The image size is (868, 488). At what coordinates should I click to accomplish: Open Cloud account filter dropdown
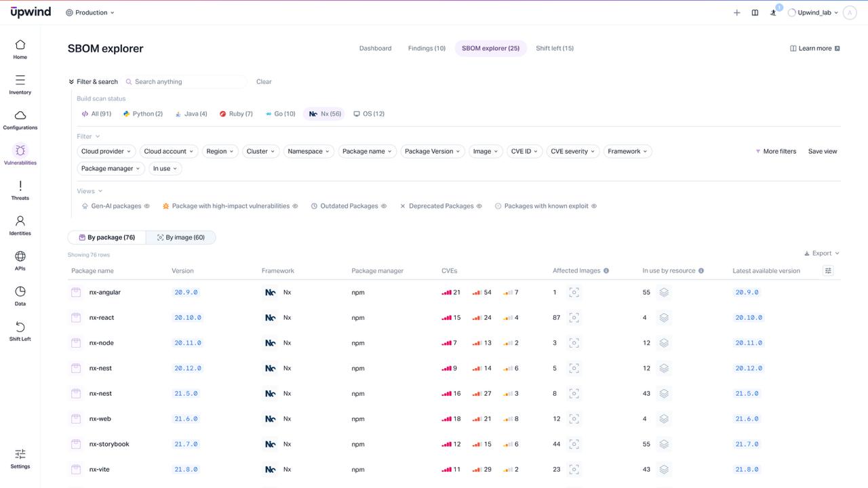click(x=169, y=151)
